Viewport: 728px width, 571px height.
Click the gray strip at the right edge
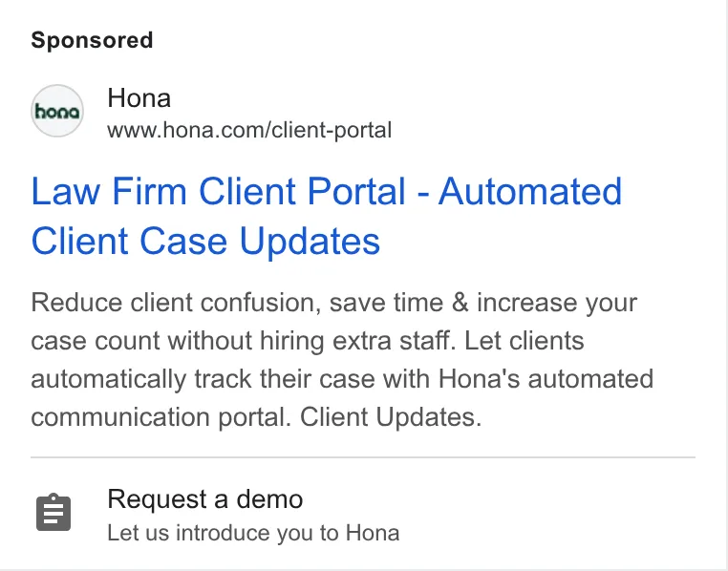point(725,285)
